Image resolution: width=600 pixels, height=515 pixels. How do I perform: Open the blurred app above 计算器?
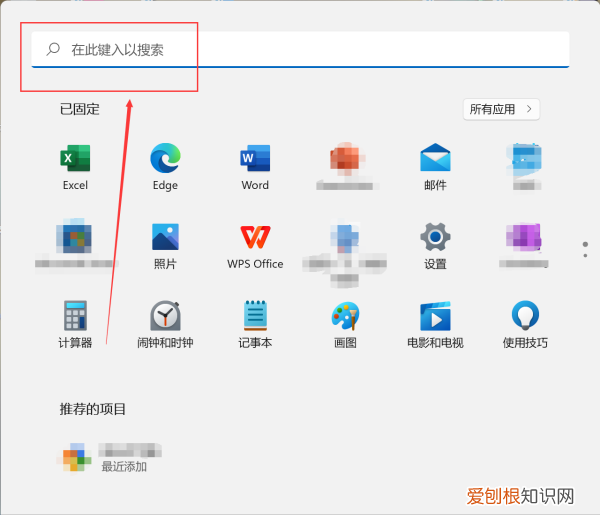(75, 244)
